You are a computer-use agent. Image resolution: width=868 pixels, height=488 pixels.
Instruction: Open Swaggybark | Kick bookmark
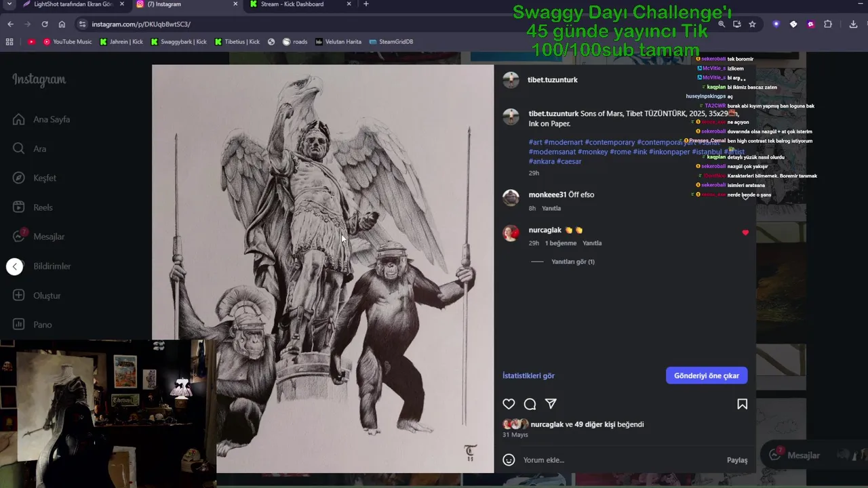click(x=179, y=42)
